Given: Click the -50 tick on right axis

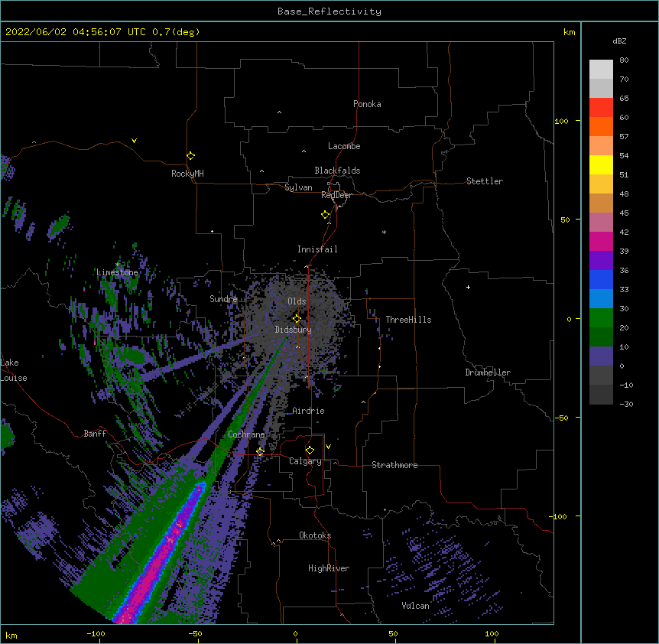Looking at the screenshot, I should (561, 418).
